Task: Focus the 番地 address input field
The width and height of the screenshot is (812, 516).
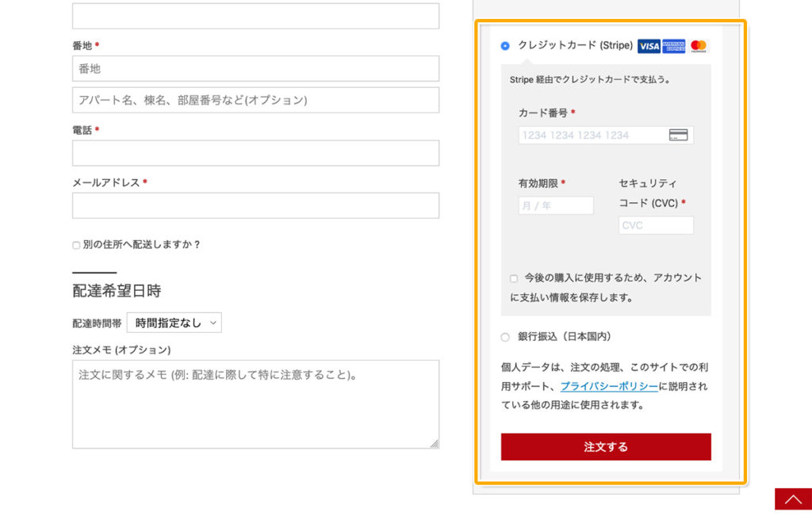Action: click(256, 69)
